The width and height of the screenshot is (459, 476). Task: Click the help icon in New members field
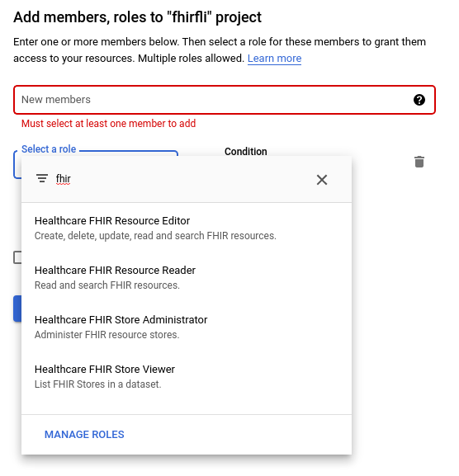click(419, 100)
